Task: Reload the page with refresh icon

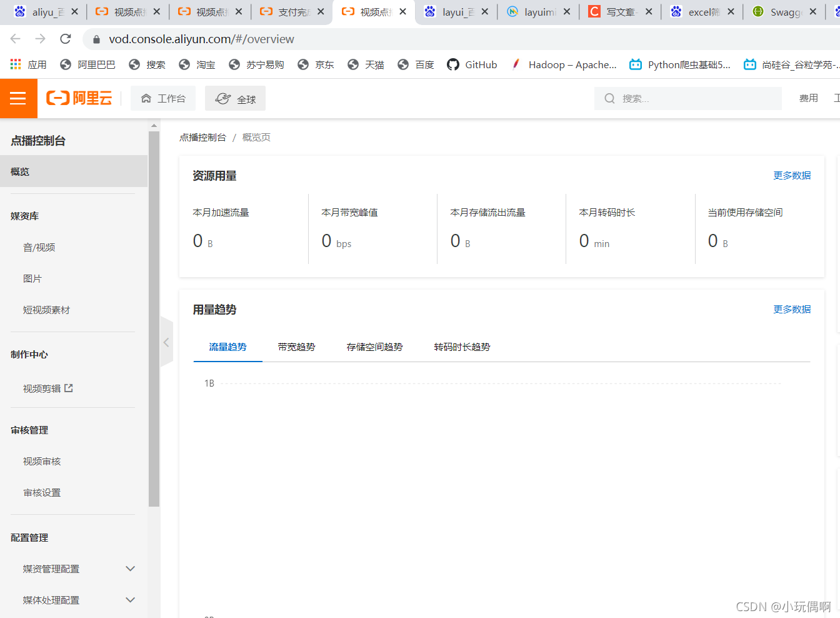Action: click(66, 39)
